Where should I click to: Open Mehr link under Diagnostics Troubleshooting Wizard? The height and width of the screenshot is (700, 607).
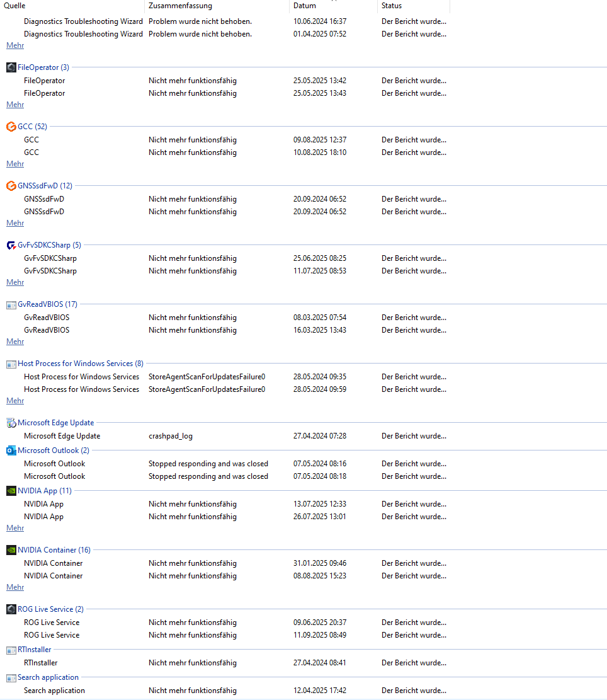point(15,45)
